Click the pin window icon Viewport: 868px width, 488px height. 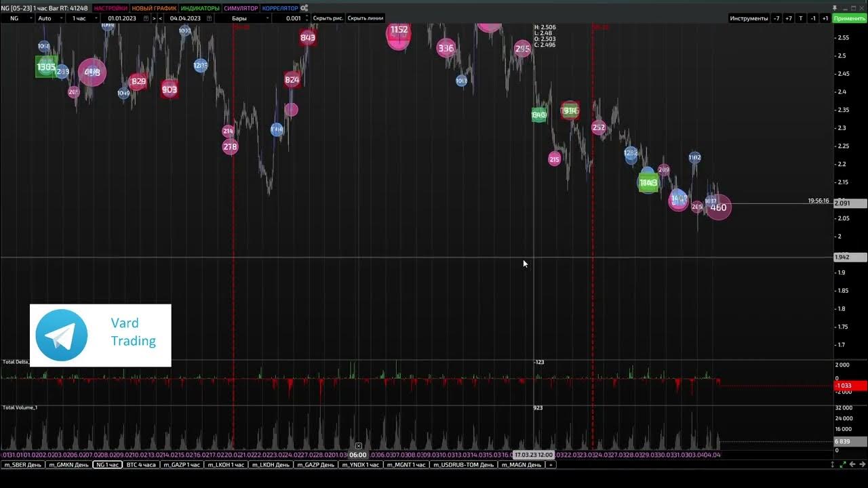point(834,7)
